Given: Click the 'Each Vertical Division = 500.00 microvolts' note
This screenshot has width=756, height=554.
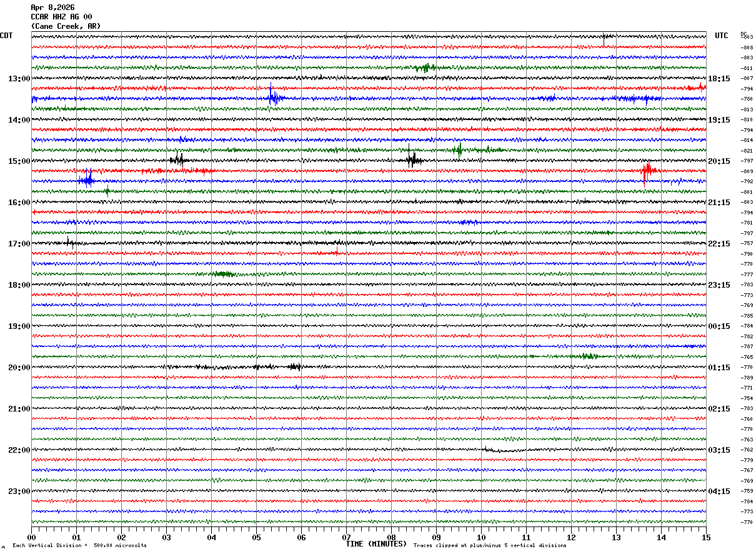Looking at the screenshot, I should click(x=80, y=545).
